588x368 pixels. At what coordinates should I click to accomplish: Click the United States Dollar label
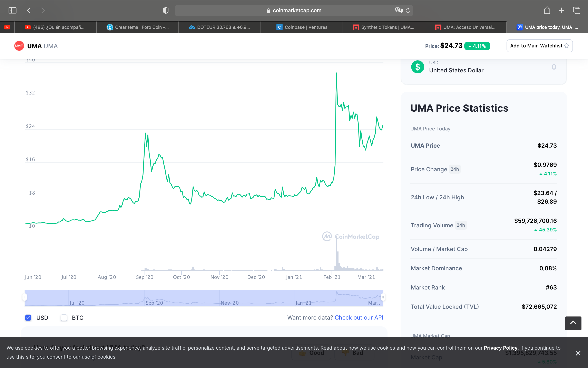pos(456,70)
